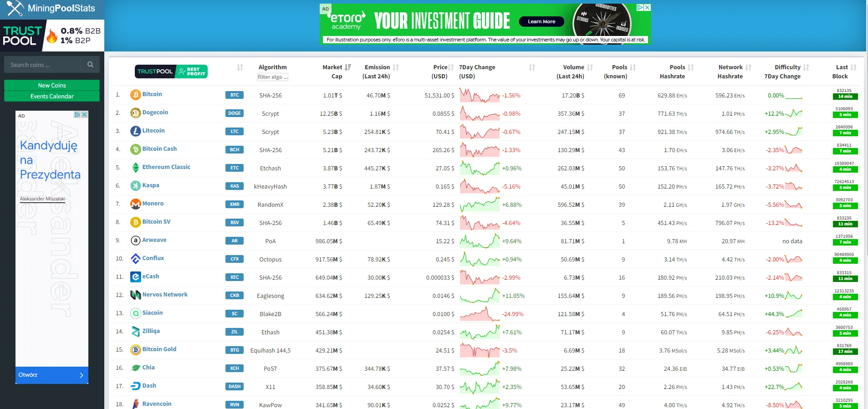Open the Bitcoin Gold coin page
Viewport: 868px width, 409px height.
point(159,349)
